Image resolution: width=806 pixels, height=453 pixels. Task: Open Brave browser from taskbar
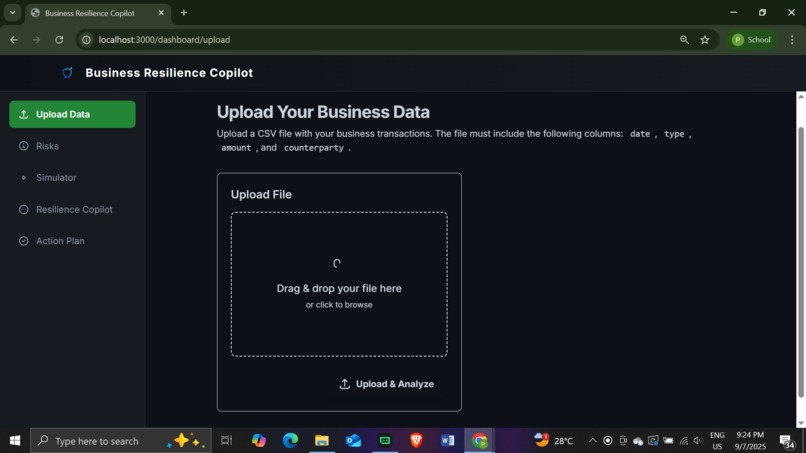point(416,441)
